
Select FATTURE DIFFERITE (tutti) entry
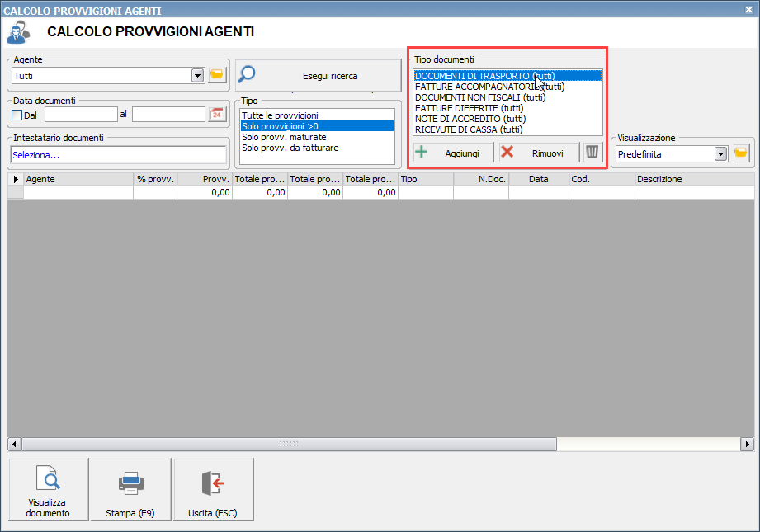[507, 107]
